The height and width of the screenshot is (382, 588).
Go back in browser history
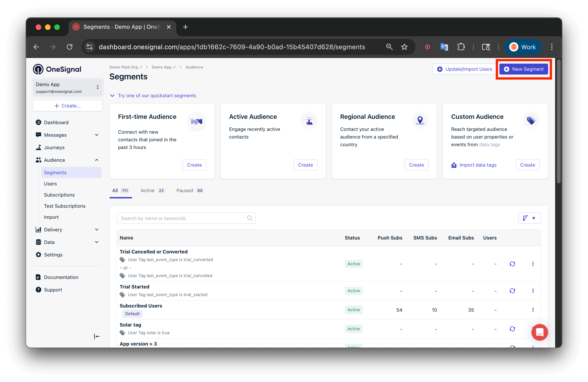[37, 47]
